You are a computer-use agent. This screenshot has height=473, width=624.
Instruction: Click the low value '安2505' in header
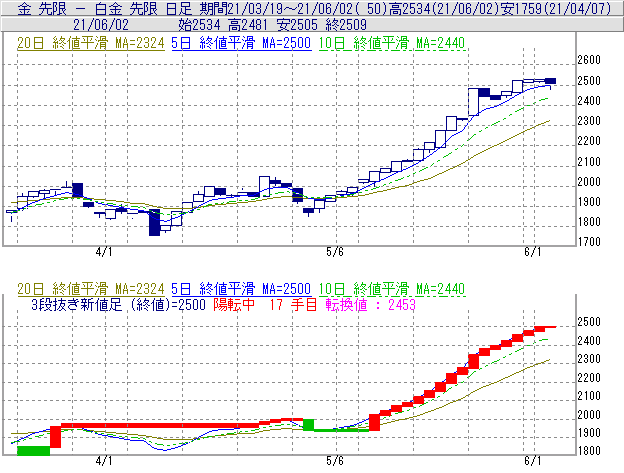[296, 25]
